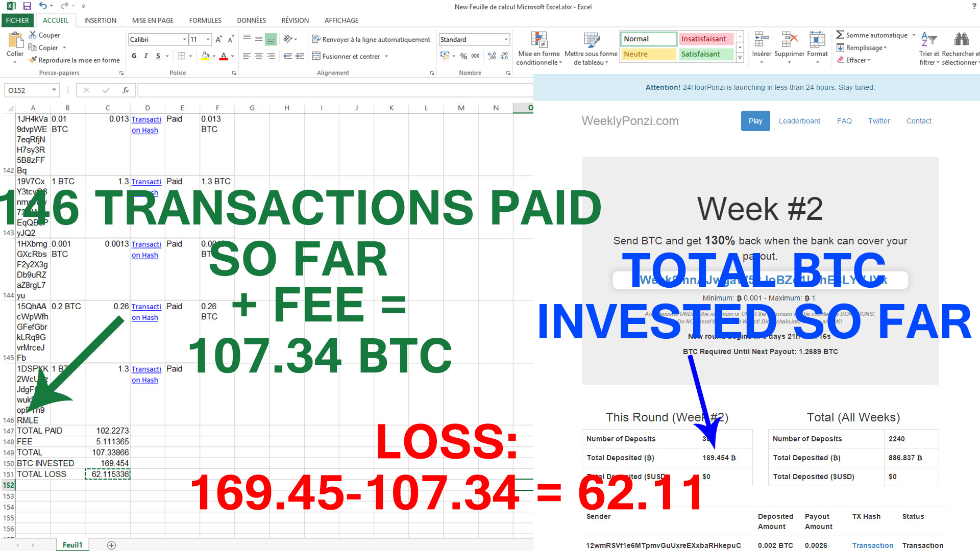Save the workbook with the floppy disk icon

(27, 6)
